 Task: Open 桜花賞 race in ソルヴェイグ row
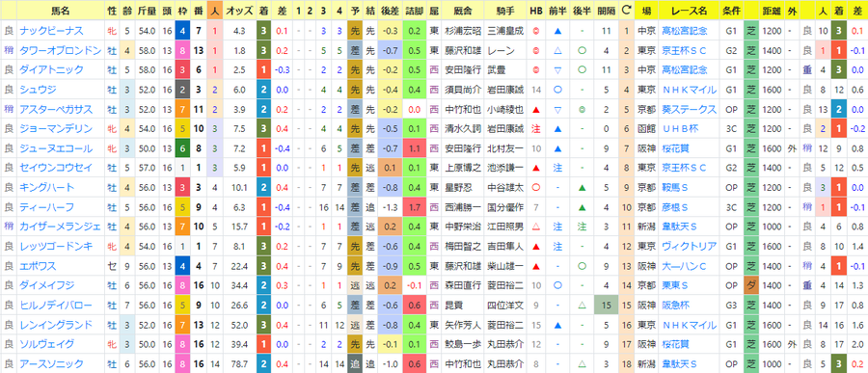(x=675, y=344)
